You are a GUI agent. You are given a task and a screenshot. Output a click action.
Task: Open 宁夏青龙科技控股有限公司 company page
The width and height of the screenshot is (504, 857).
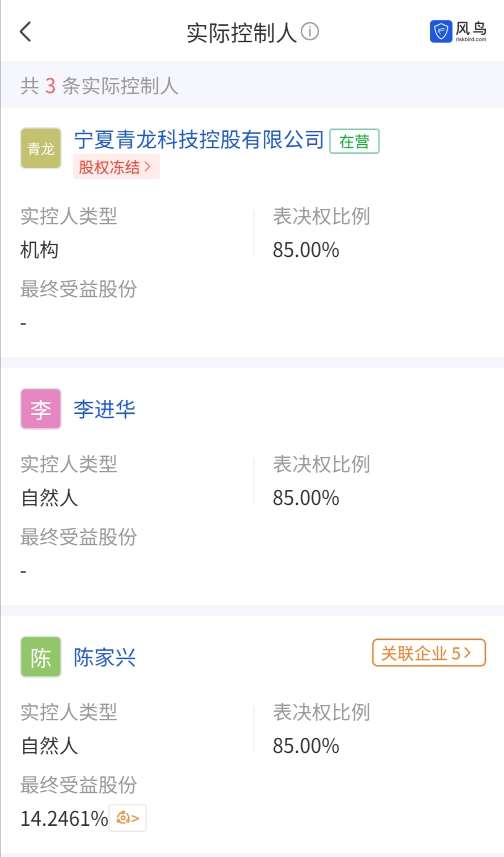pyautogui.click(x=199, y=140)
